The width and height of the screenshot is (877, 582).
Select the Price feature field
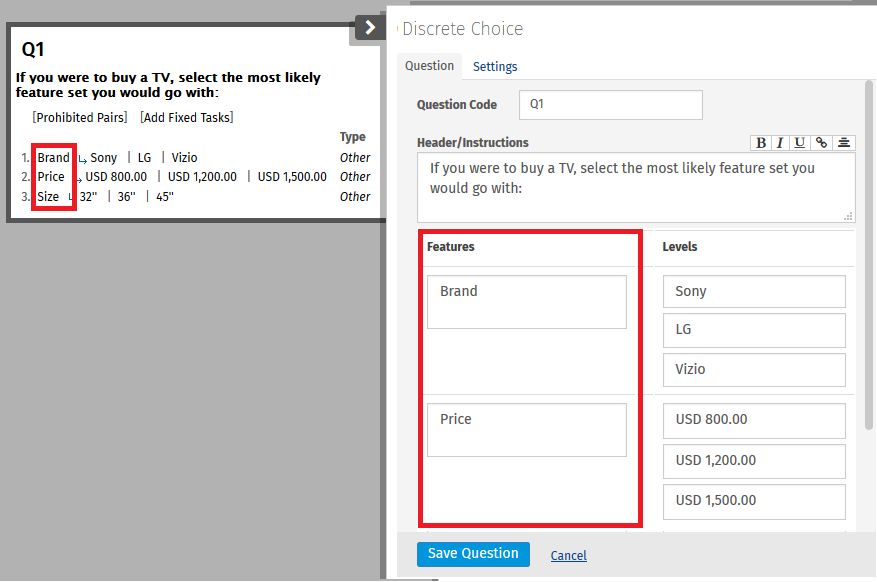tap(526, 429)
